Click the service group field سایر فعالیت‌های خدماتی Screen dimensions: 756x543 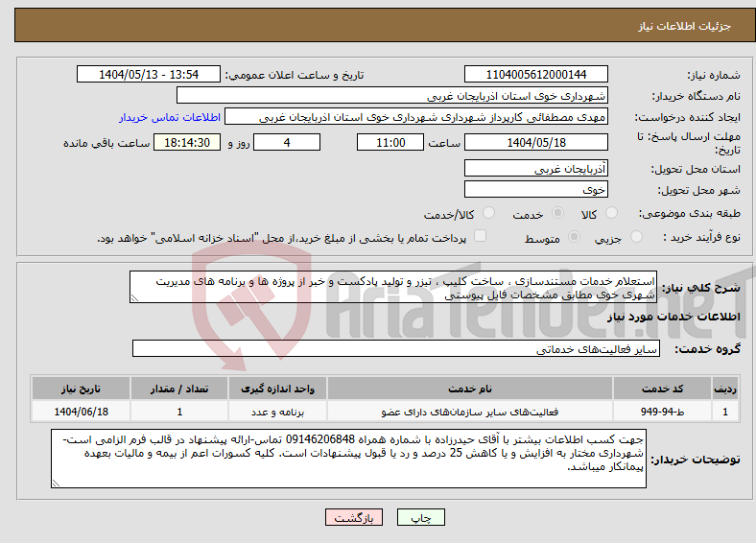tap(396, 348)
